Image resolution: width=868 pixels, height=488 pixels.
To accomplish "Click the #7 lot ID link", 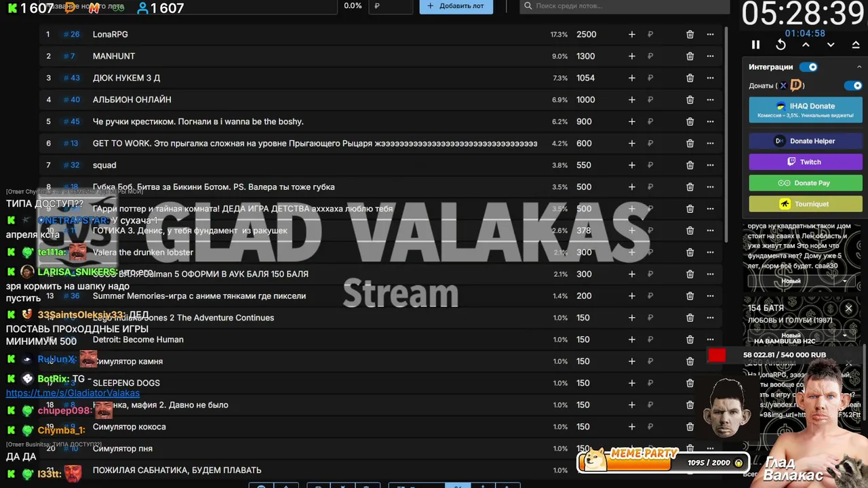I will (69, 56).
